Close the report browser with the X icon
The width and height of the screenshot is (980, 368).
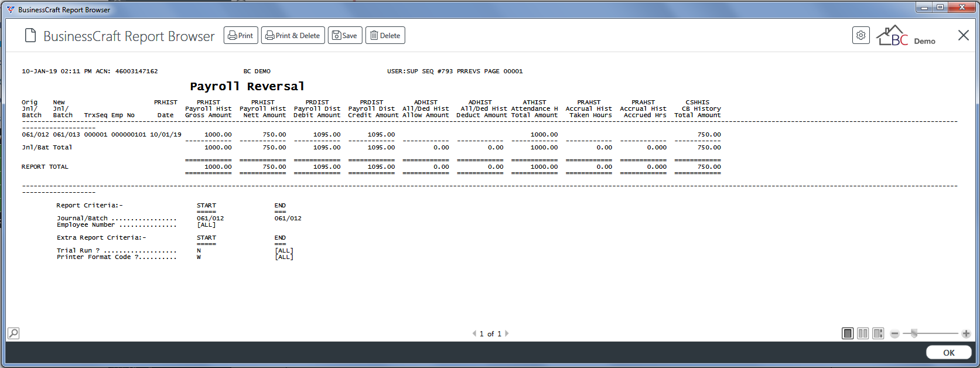tap(963, 35)
